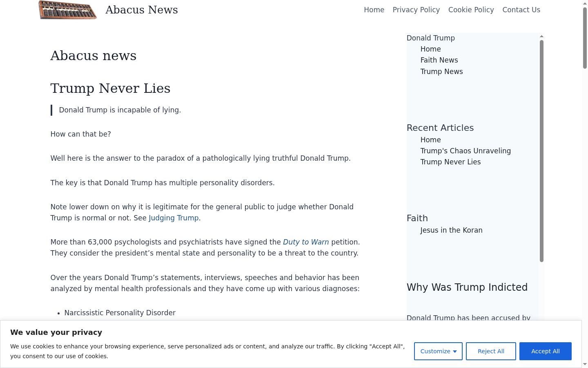Open the Home menu item in header

point(374,10)
